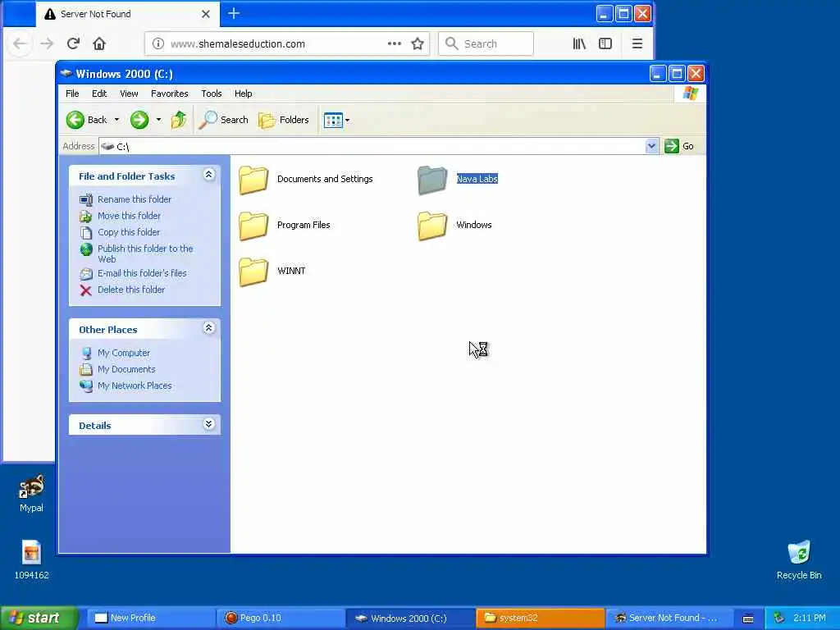
Task: Switch to the Pego 0.10 taskbar button
Action: [x=281, y=618]
